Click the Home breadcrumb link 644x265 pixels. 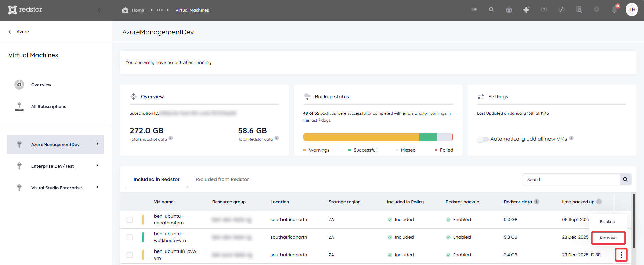click(138, 10)
